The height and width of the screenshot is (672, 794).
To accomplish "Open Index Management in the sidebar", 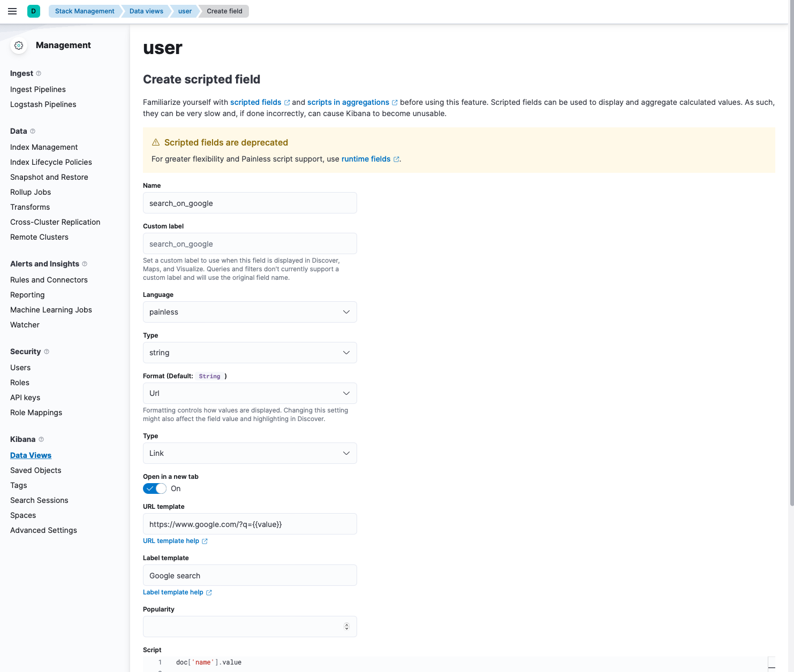I will [x=44, y=147].
